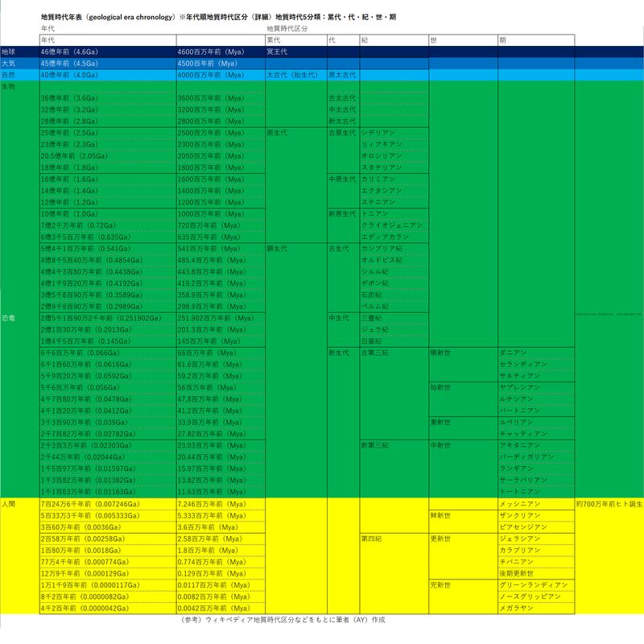The width and height of the screenshot is (644, 644).
Task: Select the '古原生代' era cell
Action: pyautogui.click(x=343, y=133)
